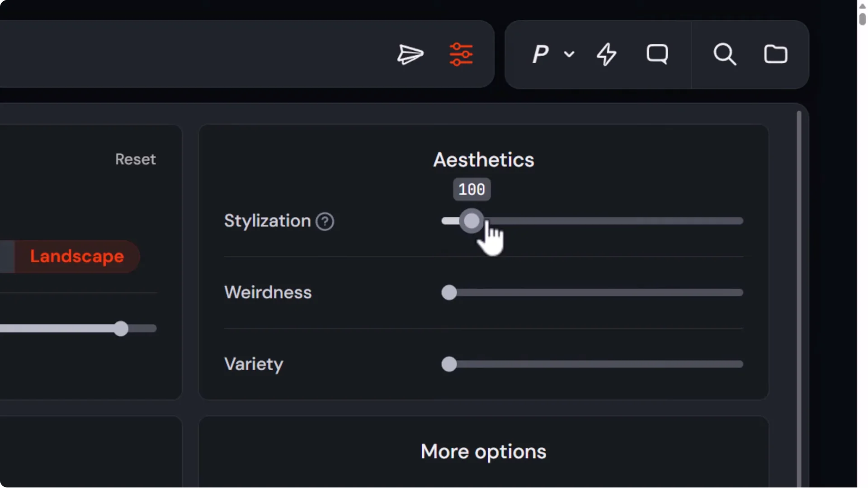Click the settings panel vertical scrollbar
Screen dimensions: 868x488
click(x=799, y=271)
